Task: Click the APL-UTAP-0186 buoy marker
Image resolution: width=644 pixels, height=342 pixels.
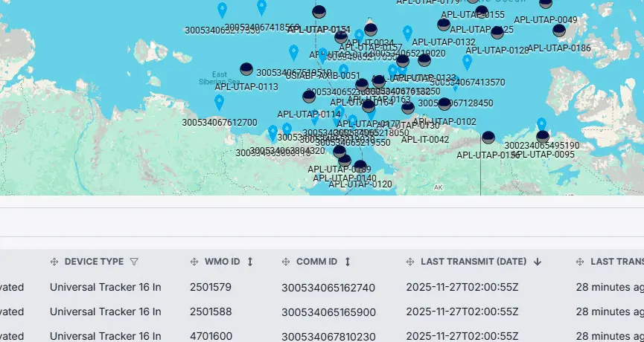Action: (x=559, y=30)
